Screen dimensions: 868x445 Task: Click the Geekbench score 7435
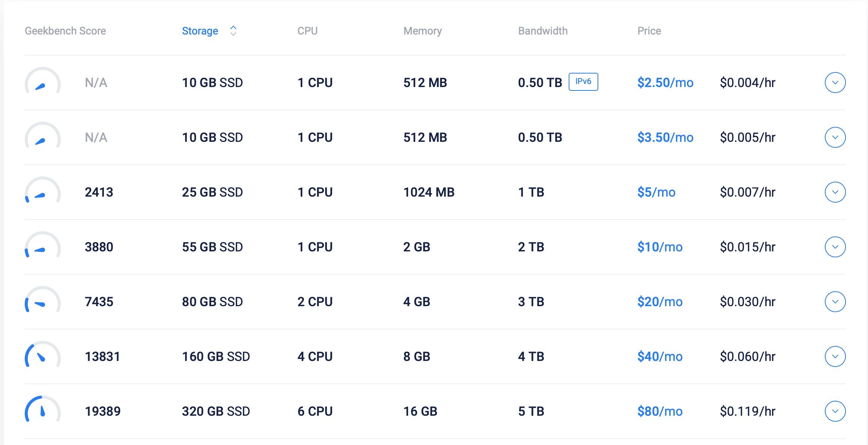tap(99, 302)
